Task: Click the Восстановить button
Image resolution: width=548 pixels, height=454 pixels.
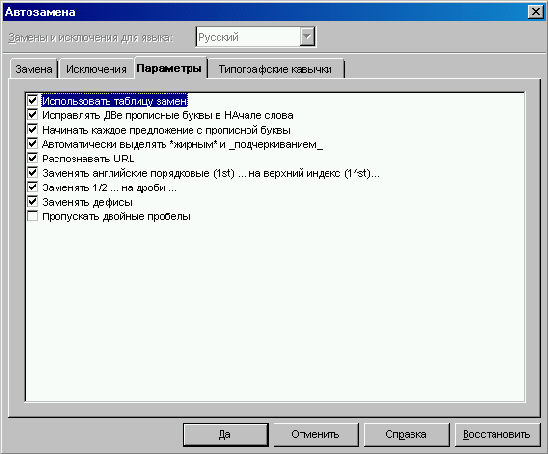Action: coord(497,434)
